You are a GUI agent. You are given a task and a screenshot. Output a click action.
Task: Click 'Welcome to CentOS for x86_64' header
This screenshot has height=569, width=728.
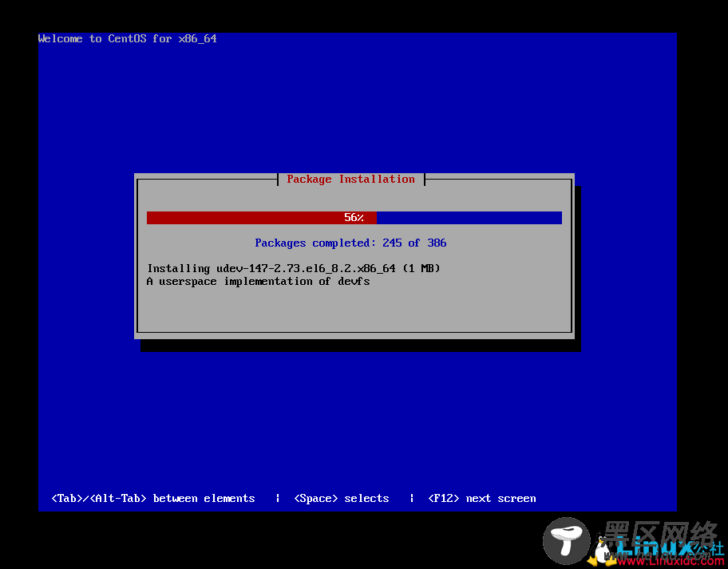127,38
